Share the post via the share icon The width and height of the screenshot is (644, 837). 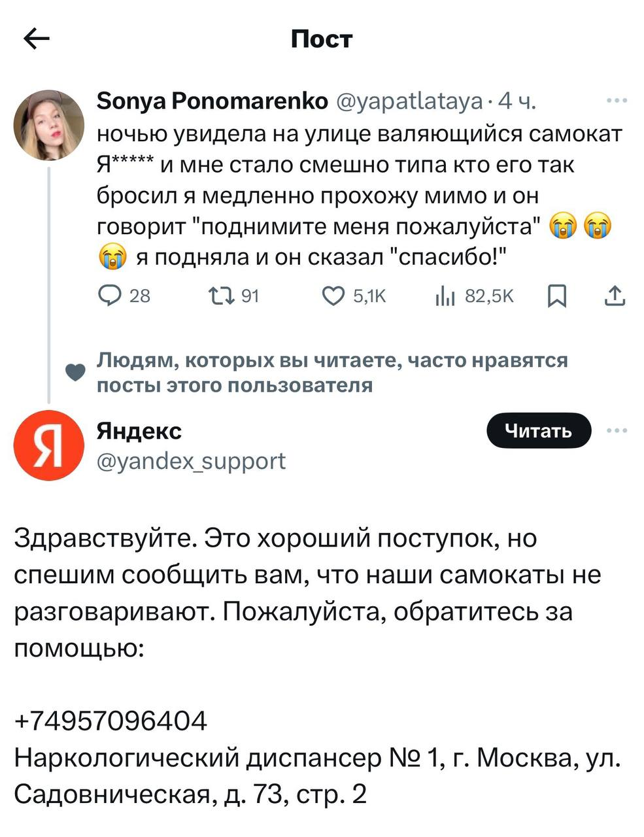(615, 297)
